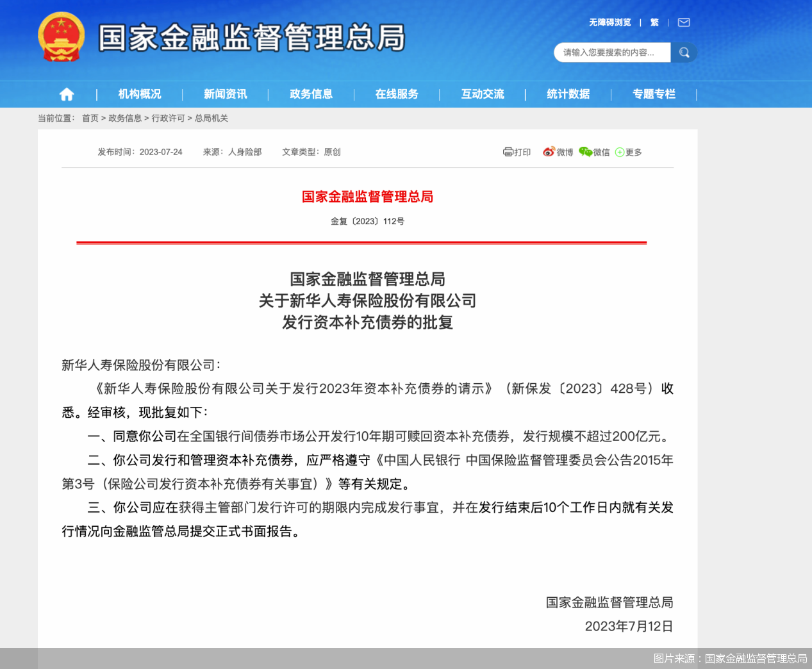
Task: Focus the search input field
Action: pyautogui.click(x=612, y=53)
